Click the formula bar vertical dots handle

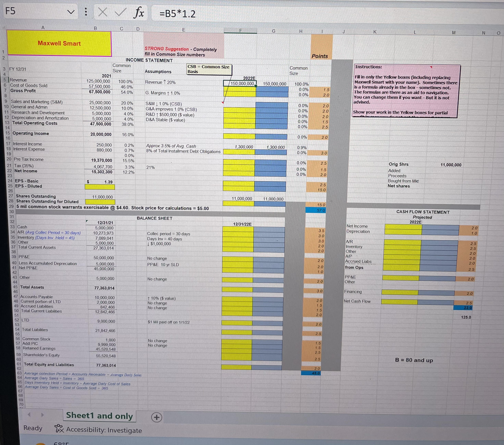pyautogui.click(x=86, y=12)
